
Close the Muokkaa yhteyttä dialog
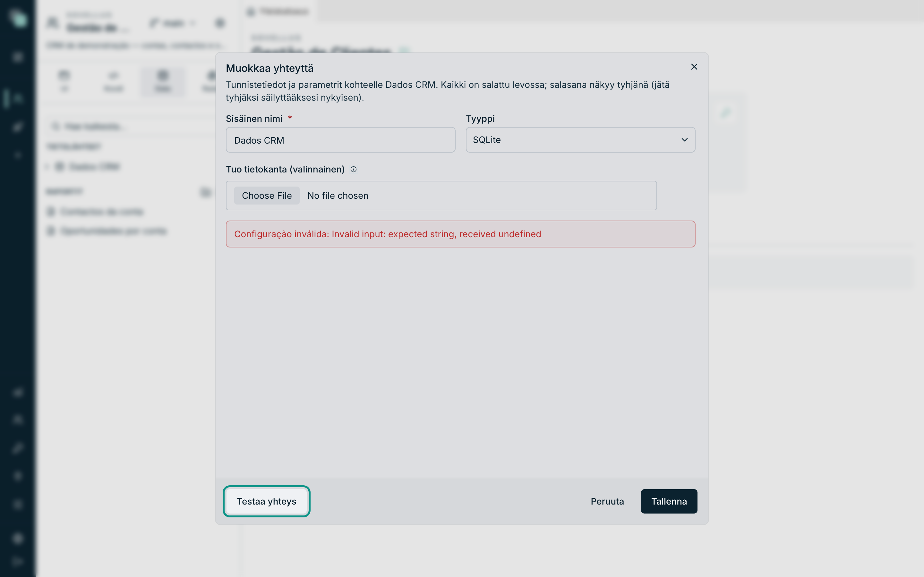694,67
